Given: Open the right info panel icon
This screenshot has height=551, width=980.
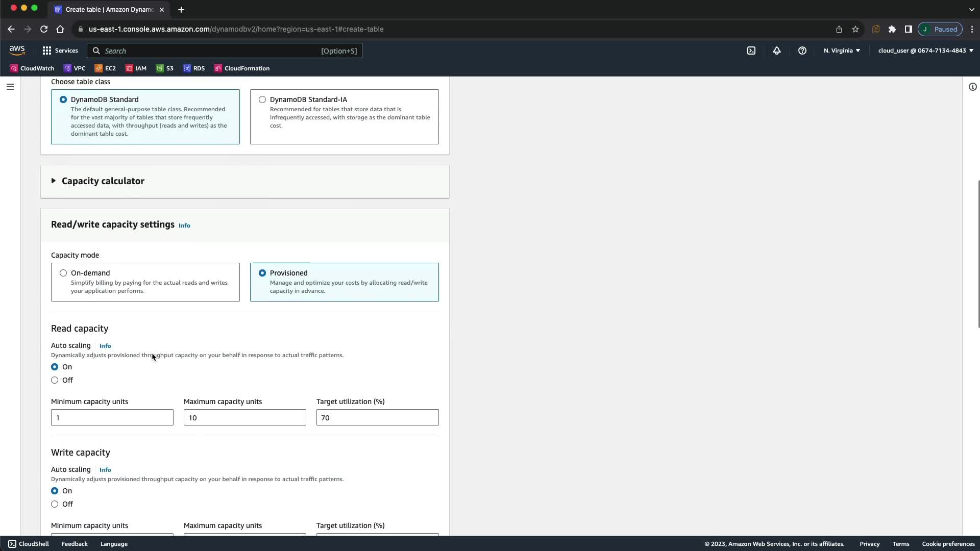Looking at the screenshot, I should [972, 87].
